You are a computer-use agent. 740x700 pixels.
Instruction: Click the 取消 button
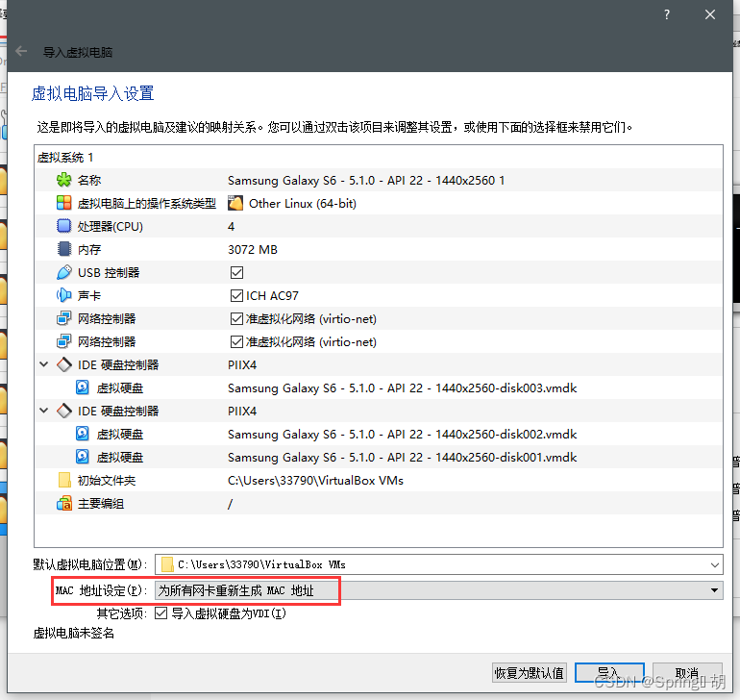coord(687,673)
